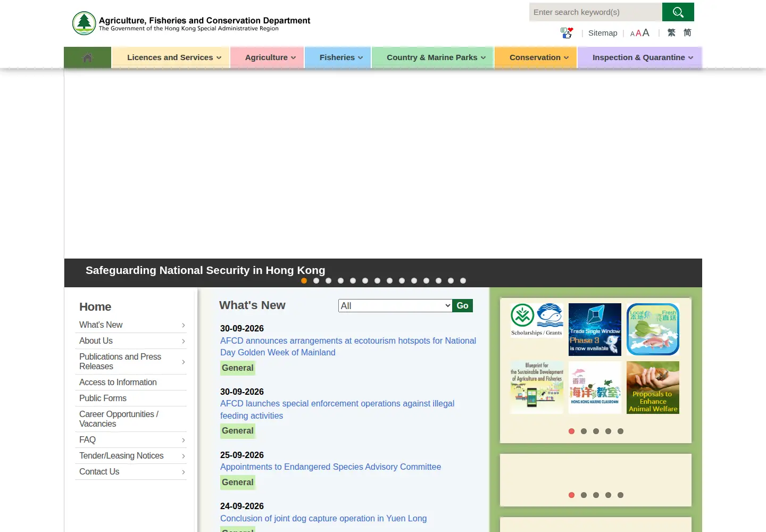Open Public Forms sidebar link

(x=131, y=398)
